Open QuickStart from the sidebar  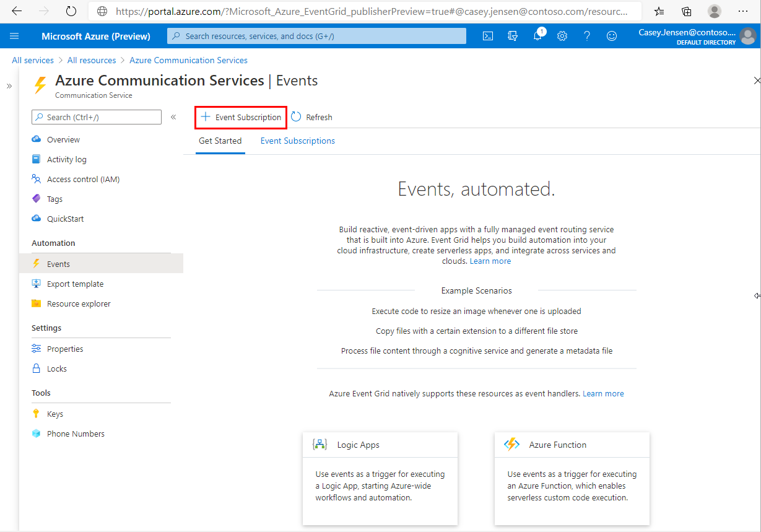[x=65, y=219]
